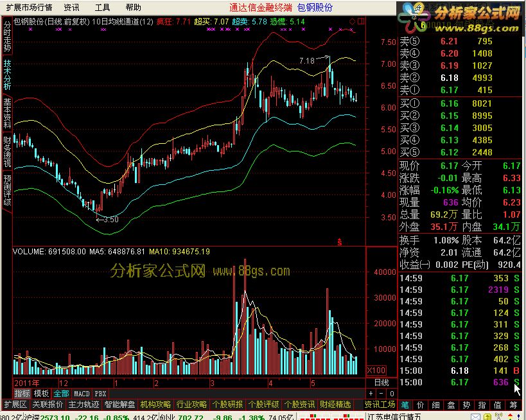Click the 0 reset chart button
The image size is (526, 420).
tap(392, 394)
